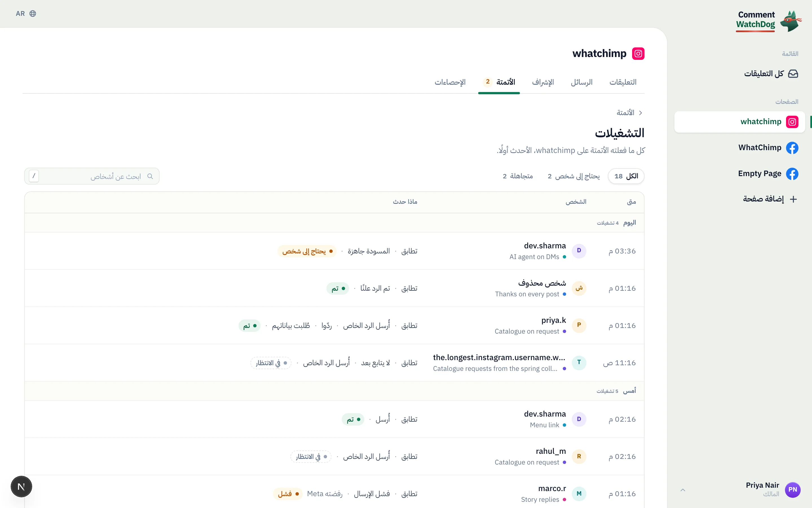Open the round N dev tools button
The height and width of the screenshot is (508, 812).
click(21, 486)
